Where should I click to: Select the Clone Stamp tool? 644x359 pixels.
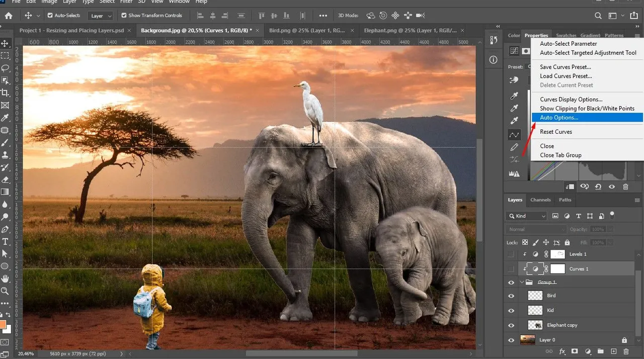(6, 155)
